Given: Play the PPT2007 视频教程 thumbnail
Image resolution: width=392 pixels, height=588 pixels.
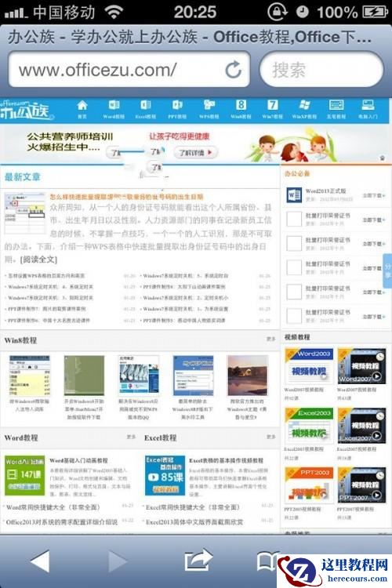Looking at the screenshot, I should coord(361,485).
